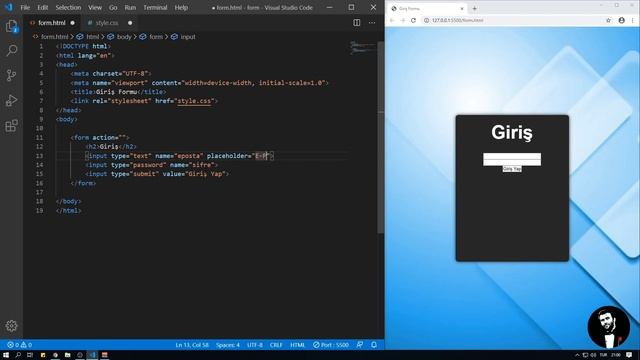Open the Windows Start menu
Screen dimensions: 640x360
click(6, 355)
